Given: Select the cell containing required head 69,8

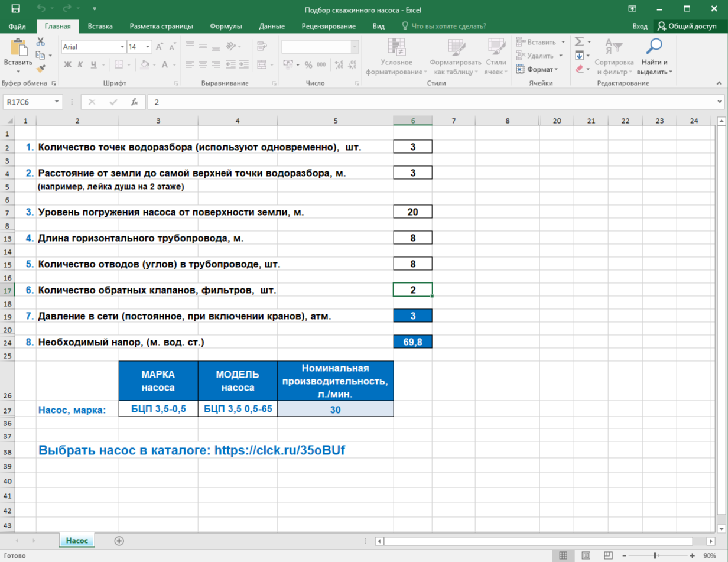Looking at the screenshot, I should pyautogui.click(x=412, y=342).
